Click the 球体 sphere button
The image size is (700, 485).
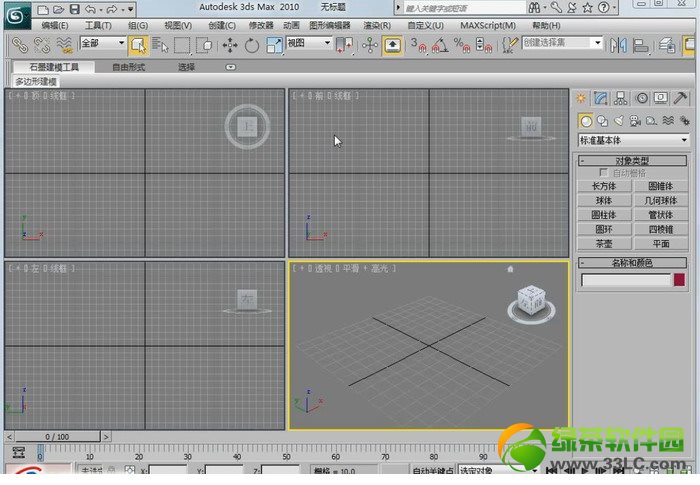click(x=604, y=201)
